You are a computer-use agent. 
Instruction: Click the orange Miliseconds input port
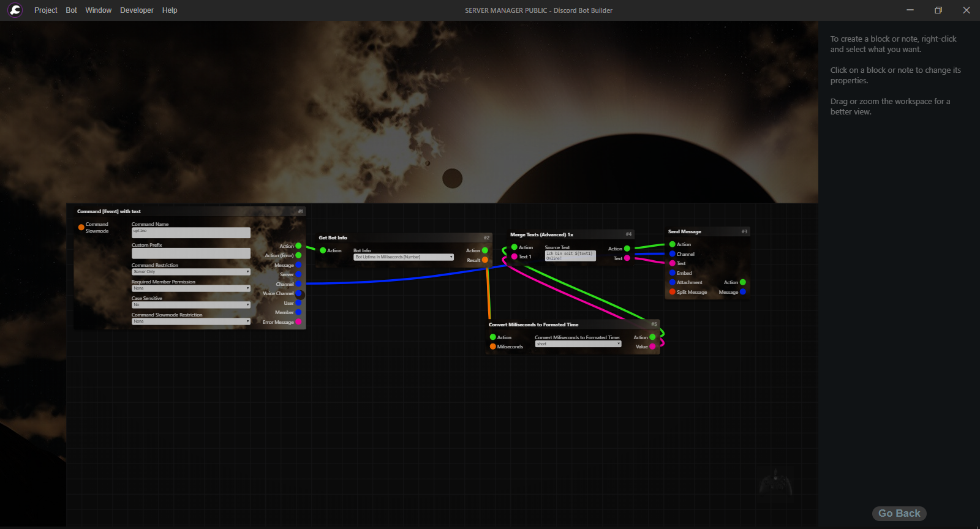[x=493, y=347]
